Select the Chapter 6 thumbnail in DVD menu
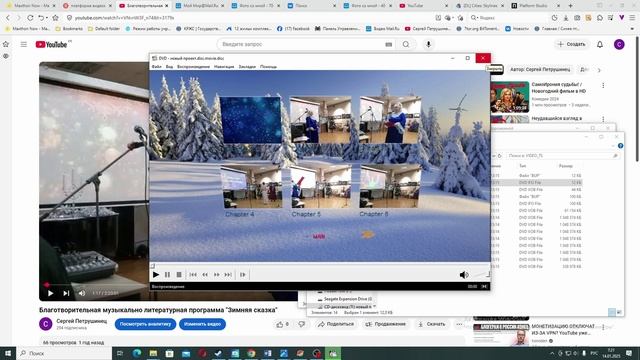This screenshot has width=640, height=360. point(390,187)
